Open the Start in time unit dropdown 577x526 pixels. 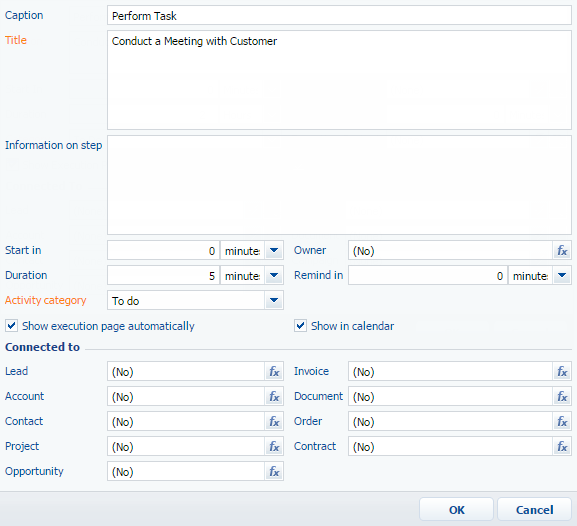click(274, 251)
